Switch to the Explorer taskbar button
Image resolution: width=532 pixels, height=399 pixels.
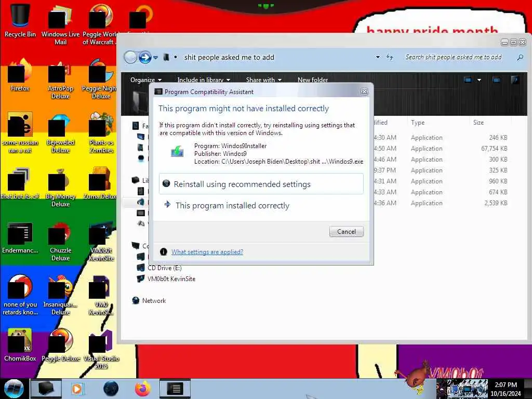point(46,389)
